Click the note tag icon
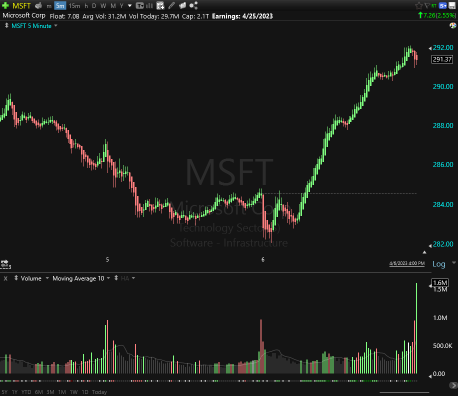 [x=182, y=5]
